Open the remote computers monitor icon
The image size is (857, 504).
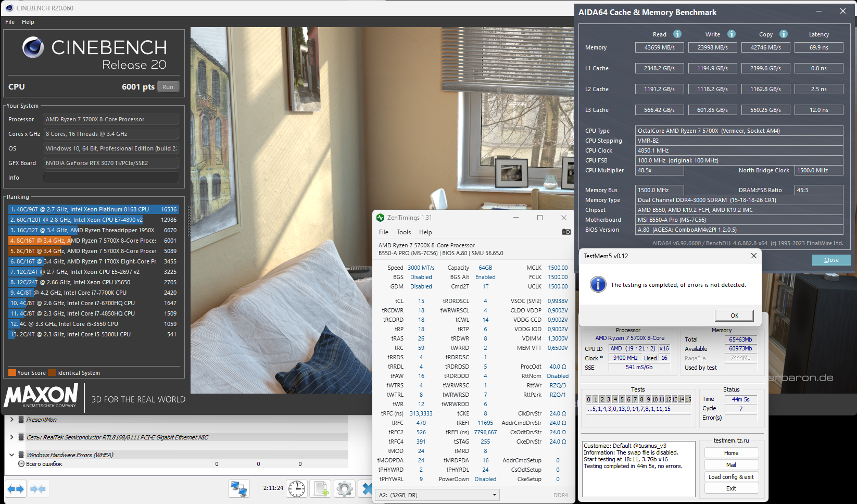pos(239,489)
